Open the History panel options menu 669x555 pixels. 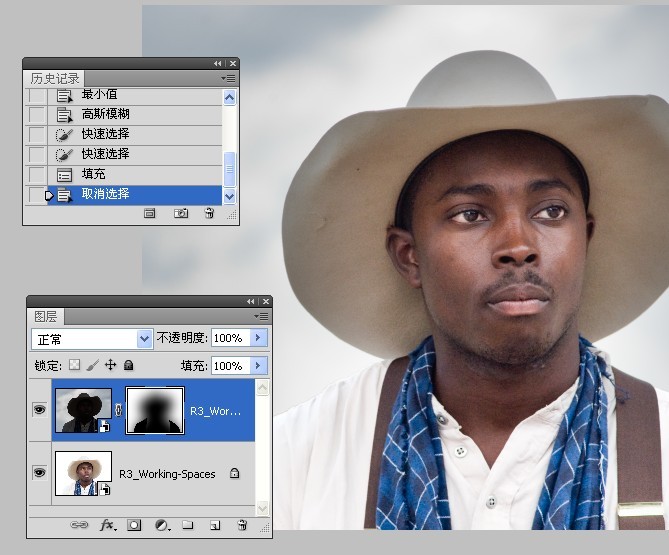click(229, 78)
